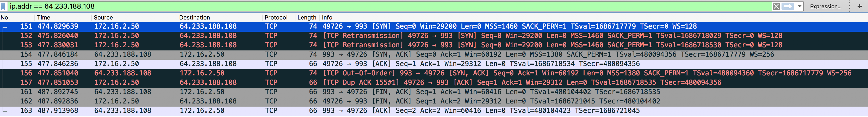Viewport: 868px width, 117px height.
Task: Click the Info column header
Action: [593, 17]
